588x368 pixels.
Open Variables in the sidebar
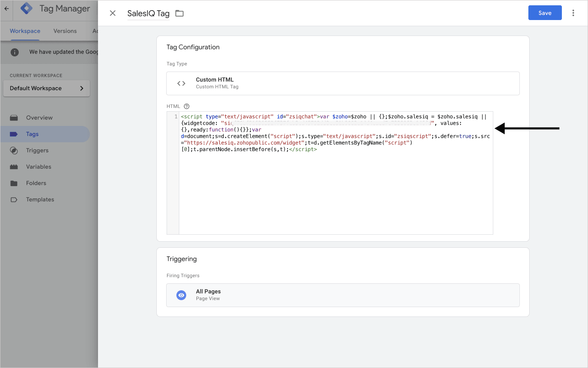point(39,167)
